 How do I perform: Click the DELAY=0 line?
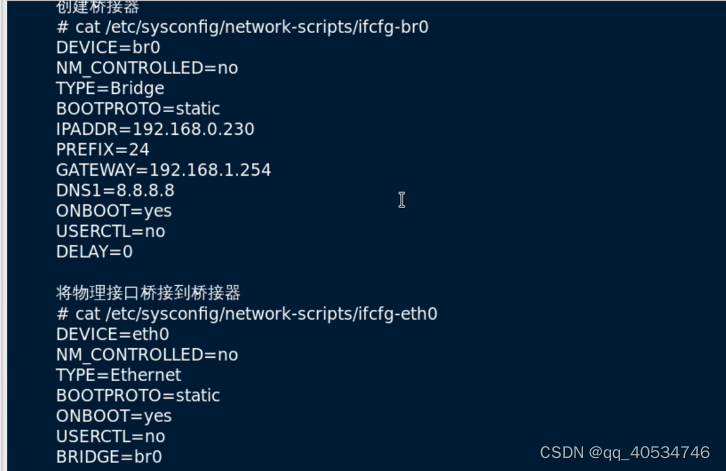pyautogui.click(x=94, y=252)
